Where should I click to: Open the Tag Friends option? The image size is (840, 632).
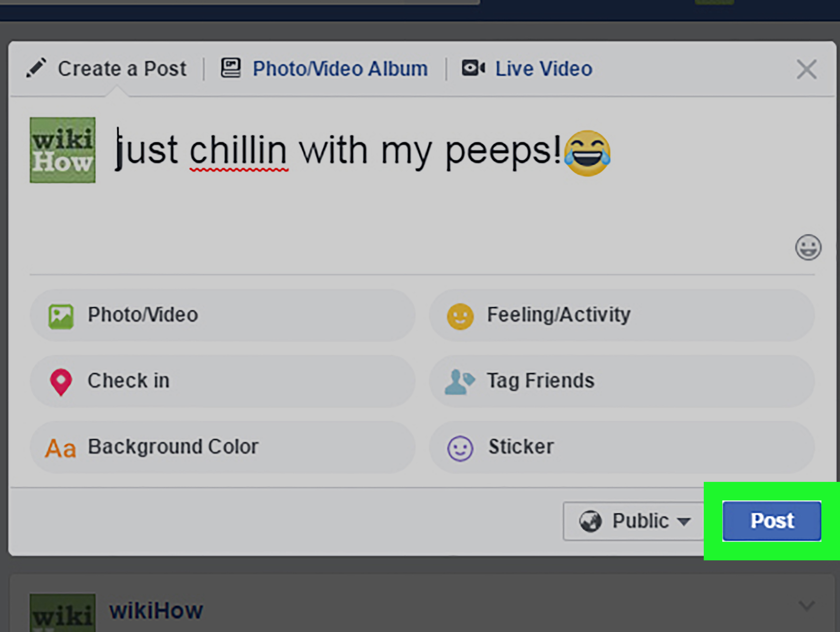pyautogui.click(x=622, y=381)
